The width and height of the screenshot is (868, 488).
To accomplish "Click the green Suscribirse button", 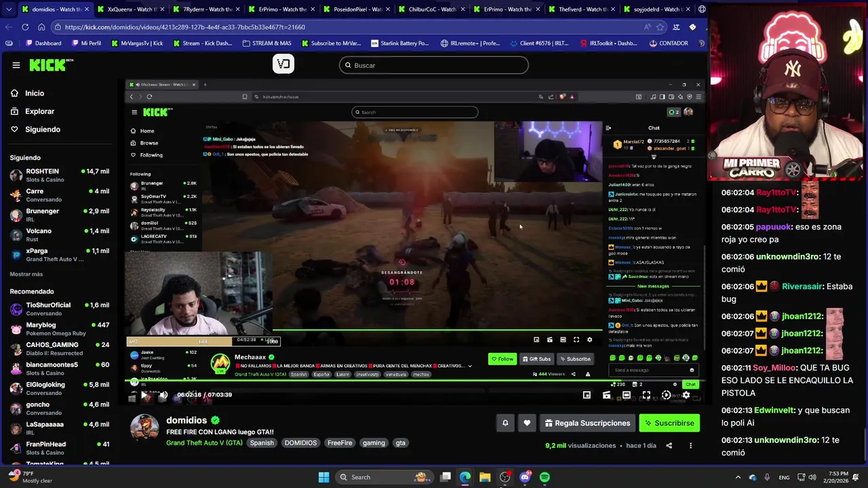I will (x=669, y=423).
